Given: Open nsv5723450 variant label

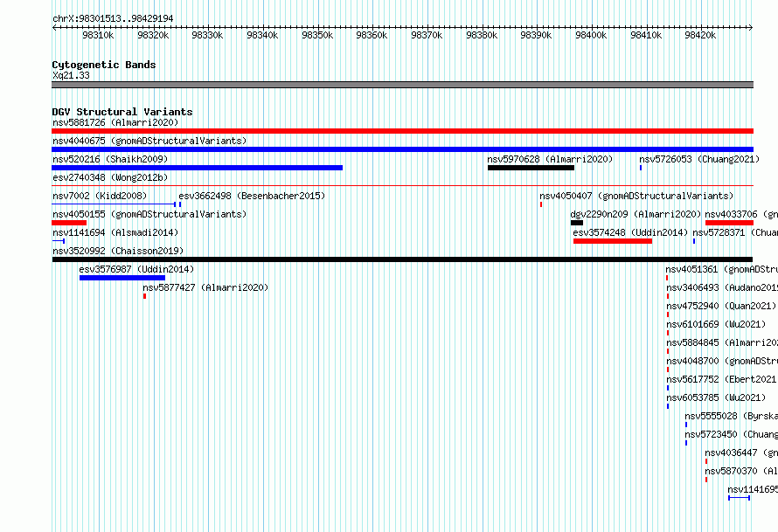Looking at the screenshot, I should (x=732, y=434).
